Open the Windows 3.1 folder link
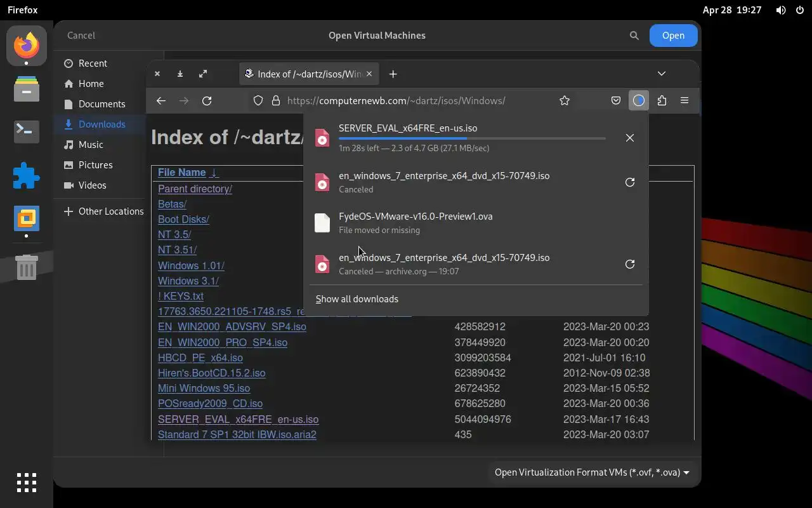Image resolution: width=812 pixels, height=508 pixels. (188, 281)
